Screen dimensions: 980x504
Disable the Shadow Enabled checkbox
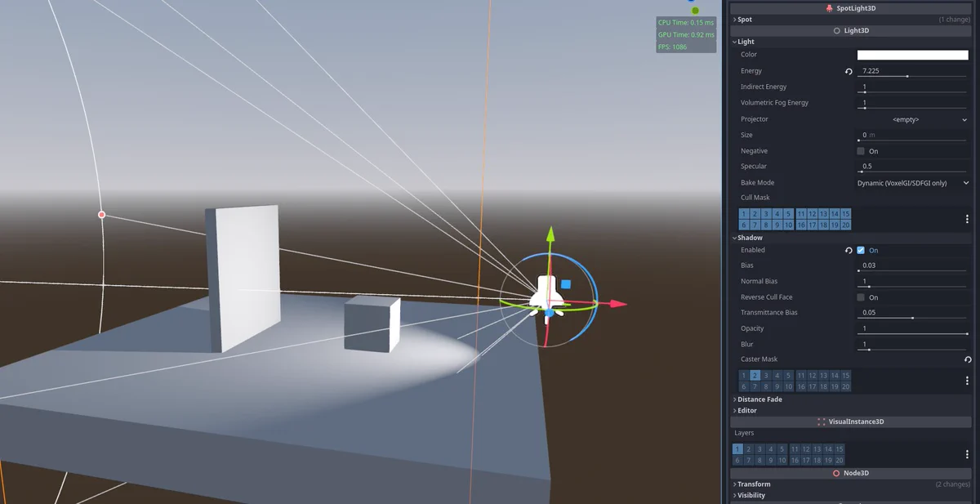[x=861, y=250]
